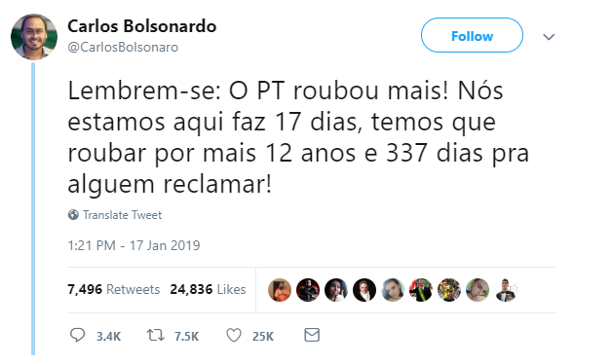Click the 3.4K reply count

[x=108, y=337]
